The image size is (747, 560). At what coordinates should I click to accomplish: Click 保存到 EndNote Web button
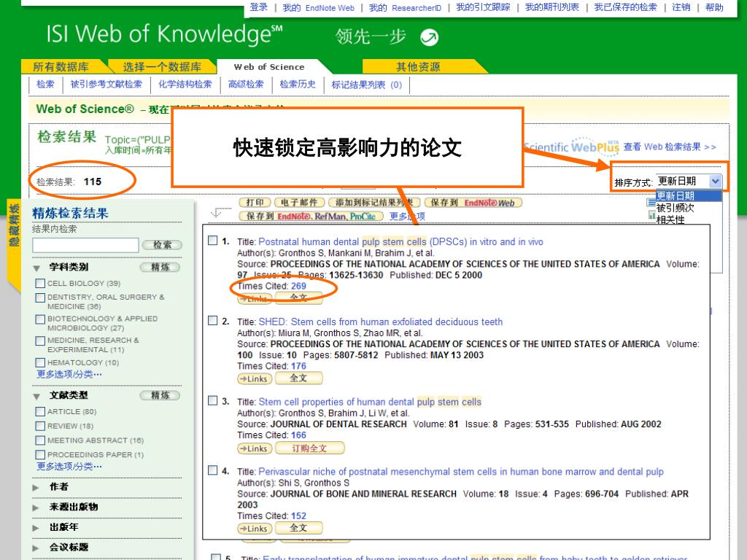pos(473,203)
